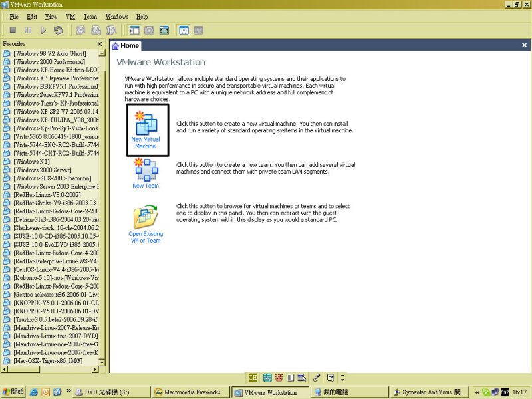Screen dimensions: 532x399
Task: Click Favorites horizontal scroll right arrow
Action: click(x=95, y=370)
